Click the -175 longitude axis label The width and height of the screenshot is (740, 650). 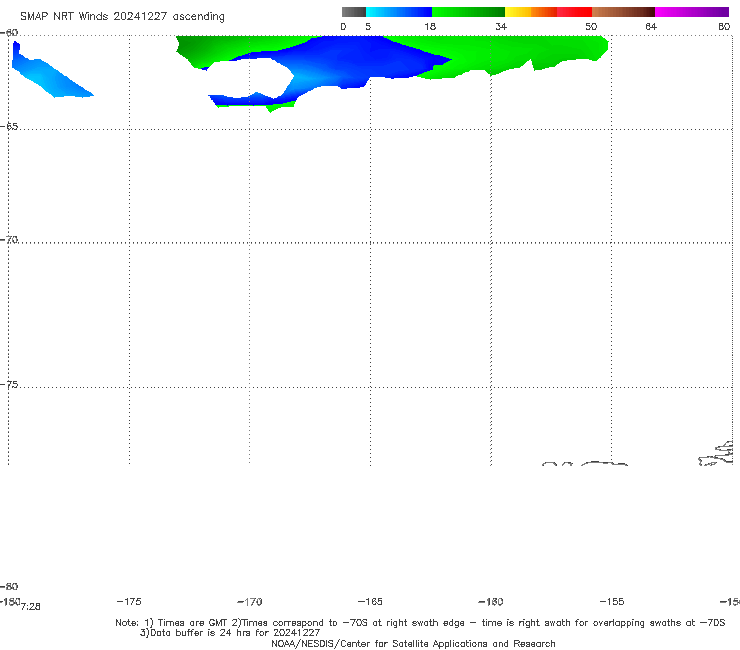[x=129, y=601]
